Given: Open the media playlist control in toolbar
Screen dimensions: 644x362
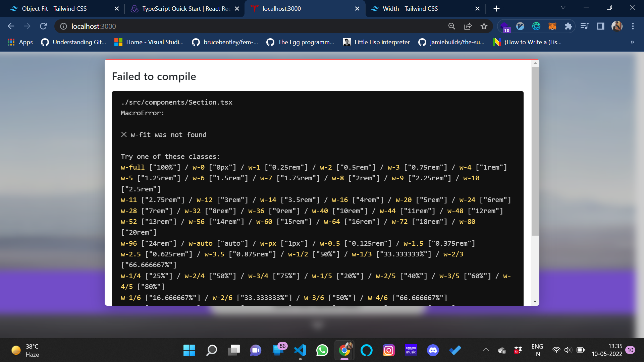Looking at the screenshot, I should tap(584, 26).
